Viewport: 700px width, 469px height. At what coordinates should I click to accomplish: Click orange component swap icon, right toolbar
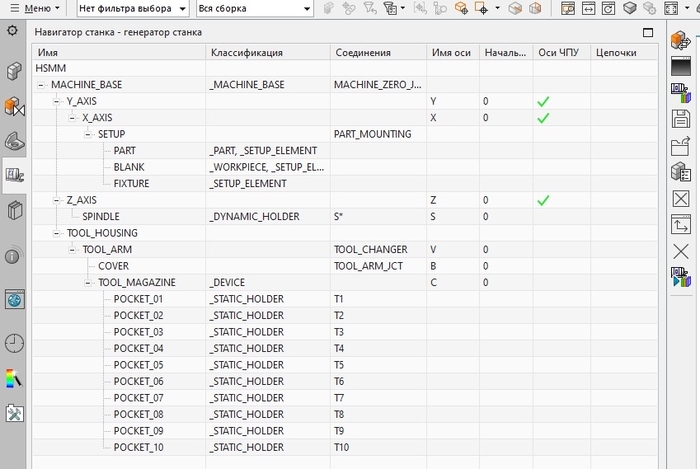[x=681, y=40]
